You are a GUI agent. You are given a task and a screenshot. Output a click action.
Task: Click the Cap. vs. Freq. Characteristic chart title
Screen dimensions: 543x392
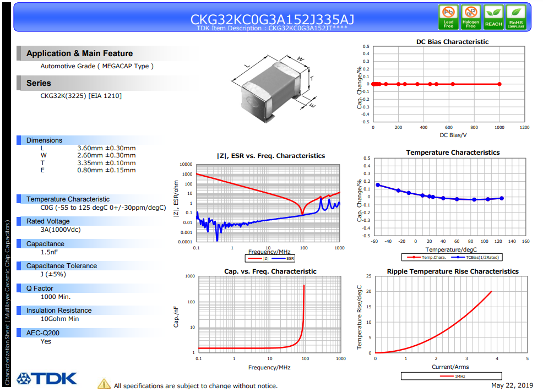tap(270, 271)
